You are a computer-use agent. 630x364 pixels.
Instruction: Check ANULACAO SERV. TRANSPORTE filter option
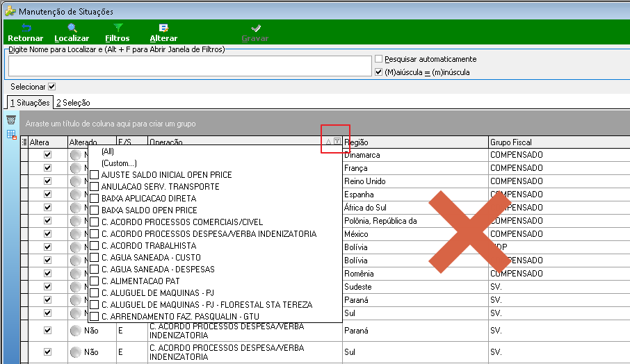click(x=95, y=187)
